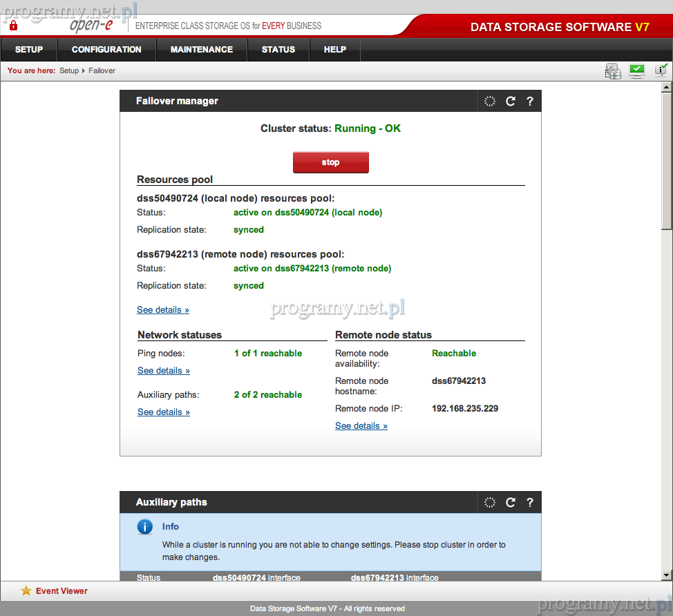Open the info notifications icon with checkmark

661,70
